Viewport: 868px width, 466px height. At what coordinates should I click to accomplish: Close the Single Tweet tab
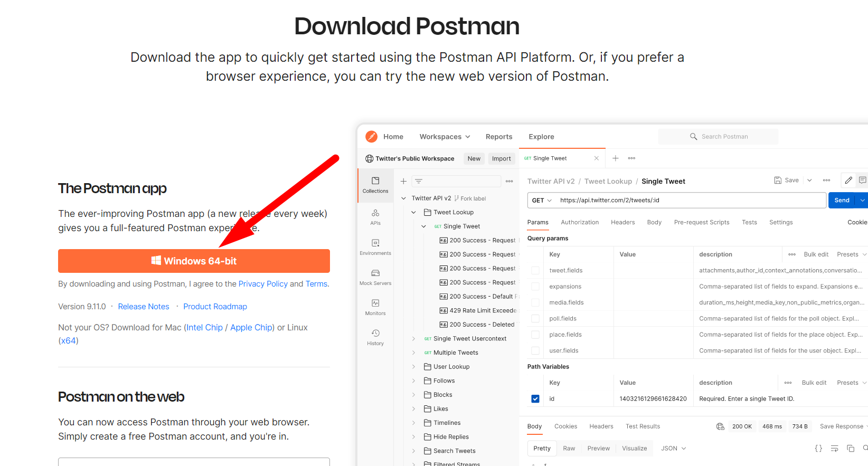click(597, 158)
